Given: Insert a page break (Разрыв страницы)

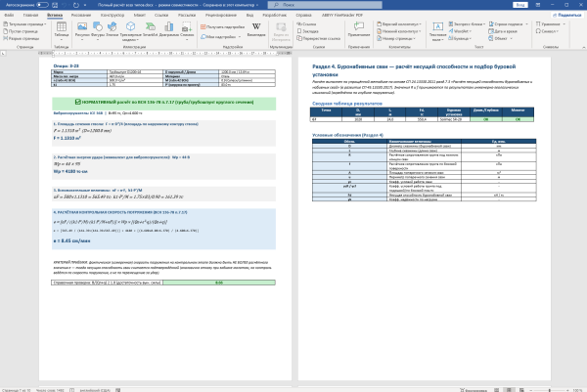Looking at the screenshot, I should (22, 38).
